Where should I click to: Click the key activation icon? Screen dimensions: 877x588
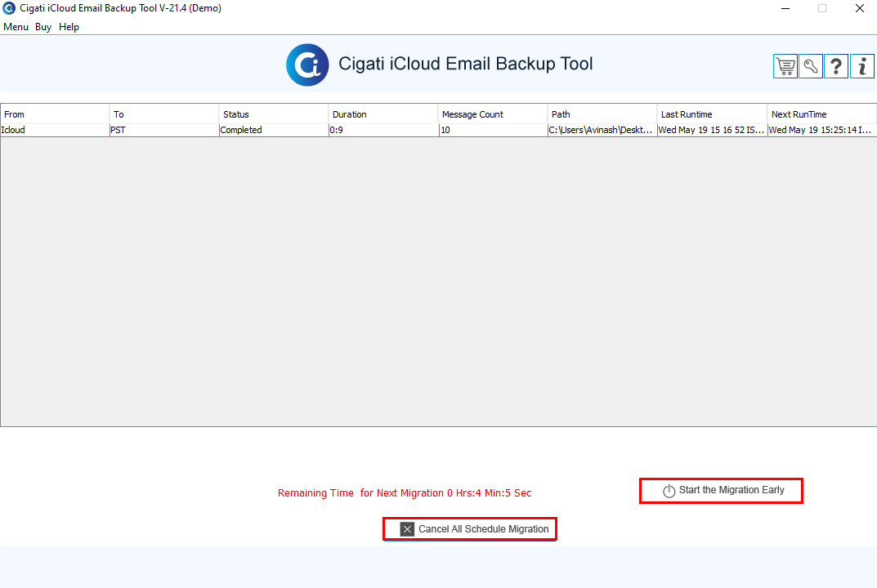(811, 66)
